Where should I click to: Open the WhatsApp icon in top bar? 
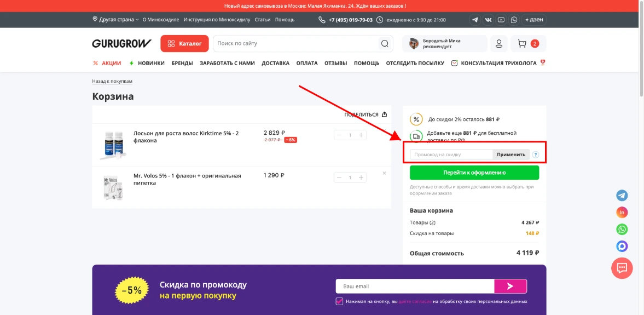pyautogui.click(x=514, y=20)
